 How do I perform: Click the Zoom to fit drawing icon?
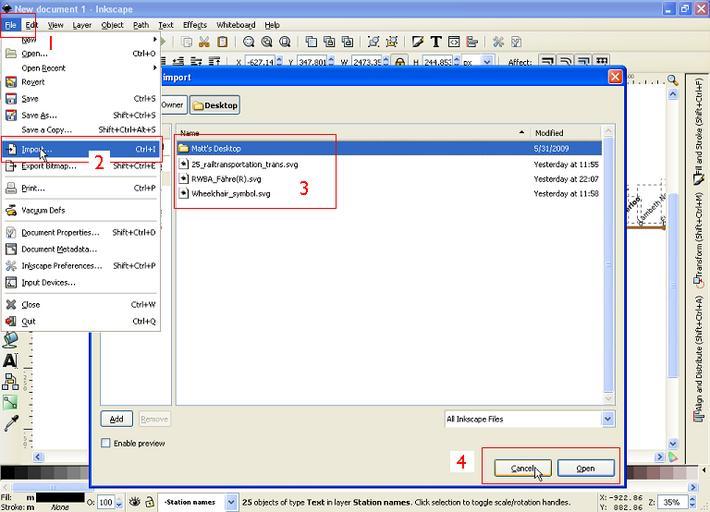point(267,42)
